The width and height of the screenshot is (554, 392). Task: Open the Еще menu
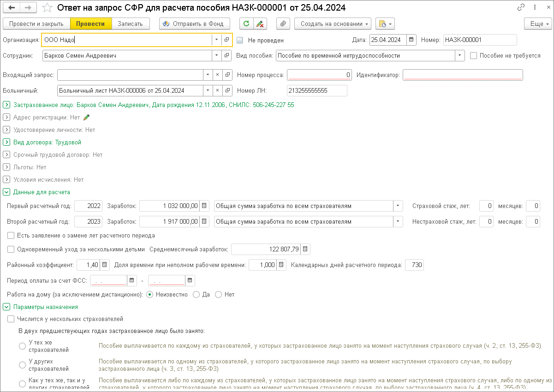click(537, 24)
